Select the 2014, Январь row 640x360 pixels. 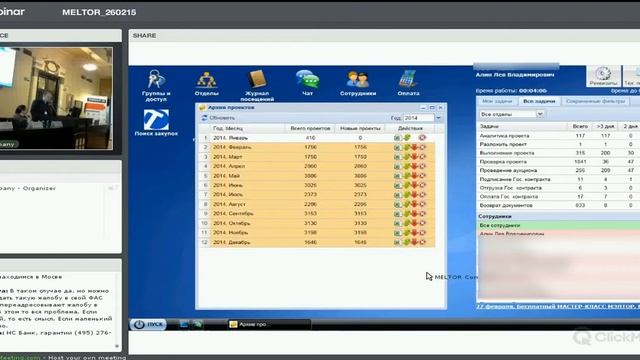coord(316,138)
